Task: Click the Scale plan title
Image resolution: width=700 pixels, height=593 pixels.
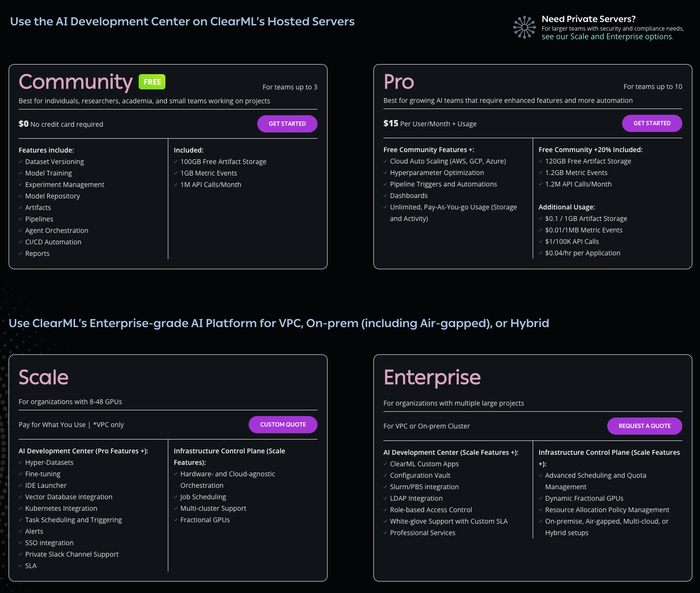Action: [44, 377]
